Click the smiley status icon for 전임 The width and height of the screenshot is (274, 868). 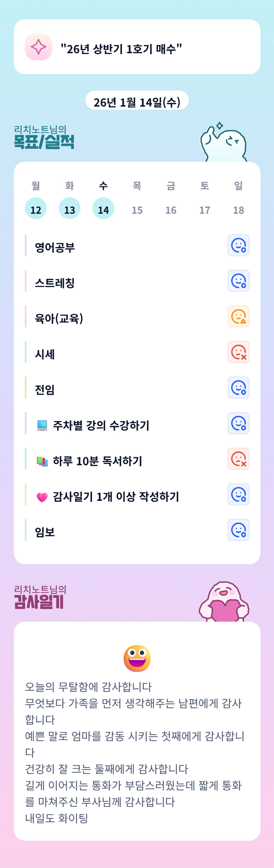(x=238, y=388)
